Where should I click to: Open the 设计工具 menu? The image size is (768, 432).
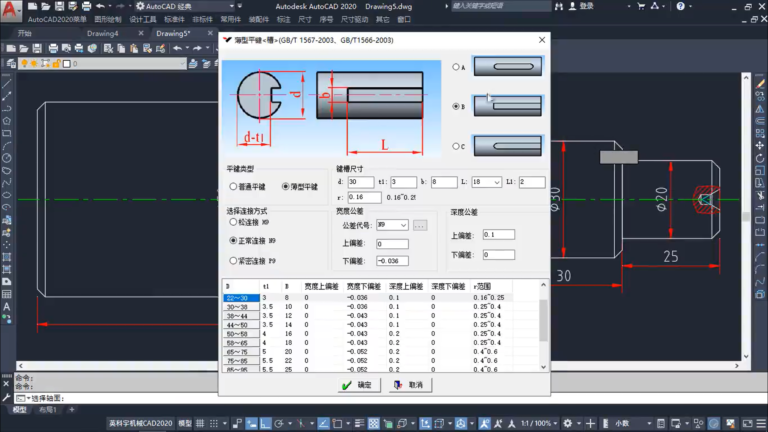(x=143, y=20)
